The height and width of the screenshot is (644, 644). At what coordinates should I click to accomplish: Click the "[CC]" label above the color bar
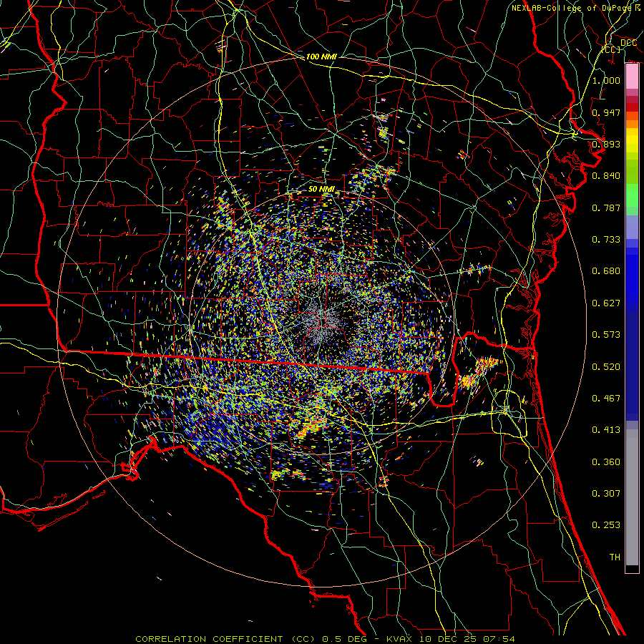611,49
